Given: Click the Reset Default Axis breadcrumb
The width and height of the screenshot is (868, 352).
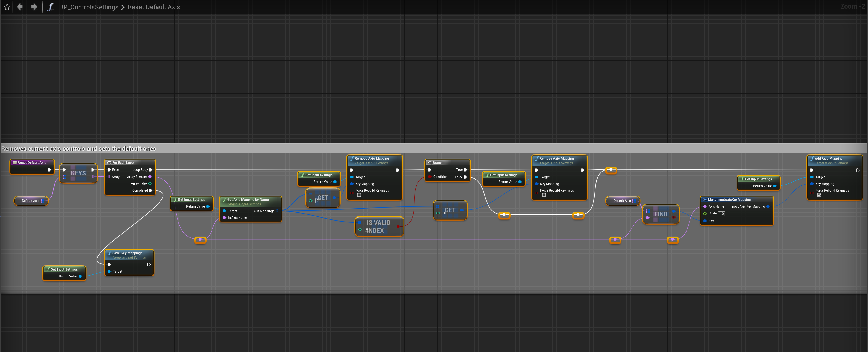Looking at the screenshot, I should click(x=153, y=7).
